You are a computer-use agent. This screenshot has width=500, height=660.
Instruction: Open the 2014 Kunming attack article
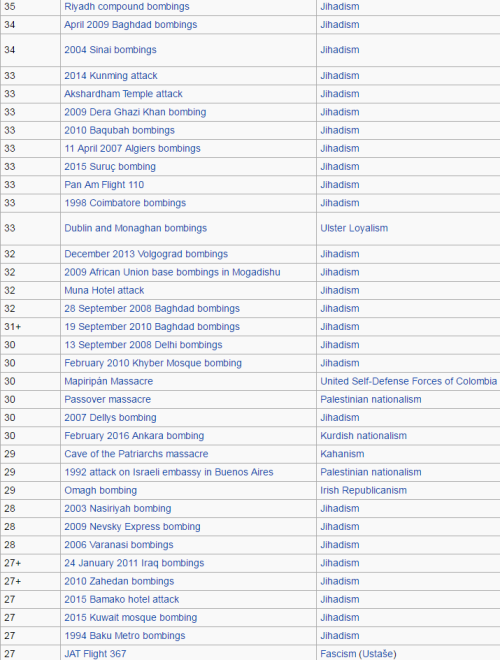tap(111, 76)
